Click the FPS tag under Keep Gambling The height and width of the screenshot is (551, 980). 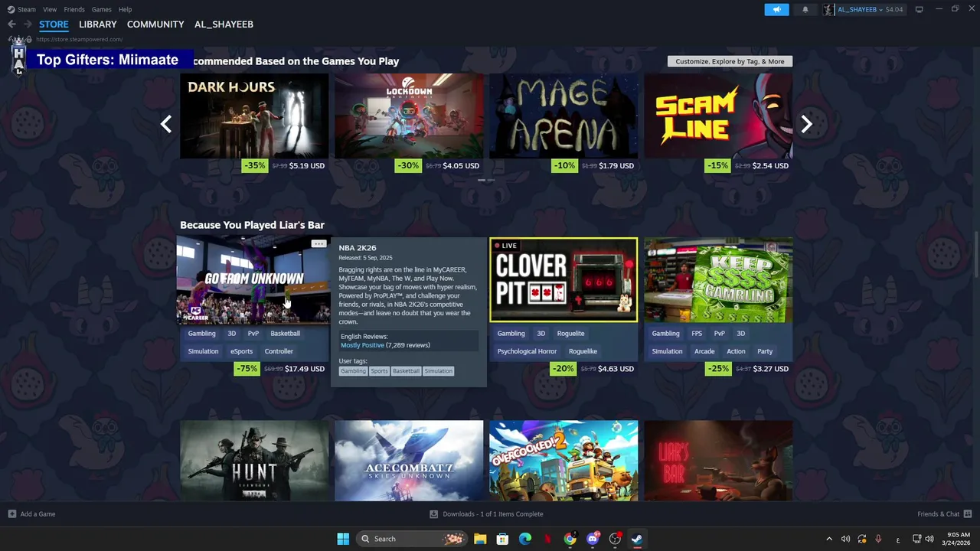click(697, 334)
